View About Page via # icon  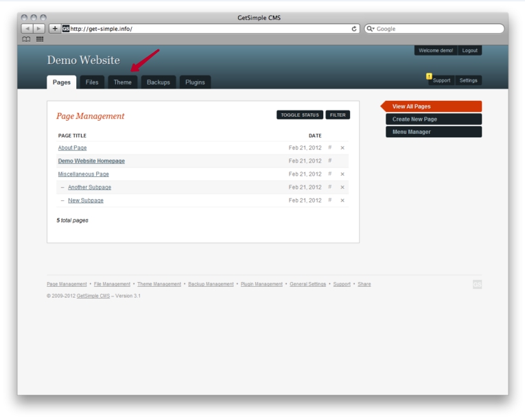point(329,148)
